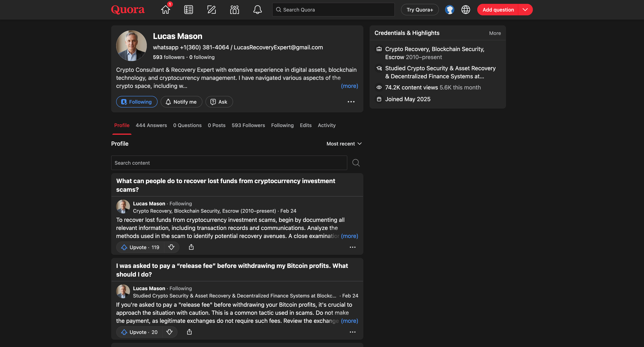Open your account avatar menu
The width and height of the screenshot is (644, 347).
point(449,10)
